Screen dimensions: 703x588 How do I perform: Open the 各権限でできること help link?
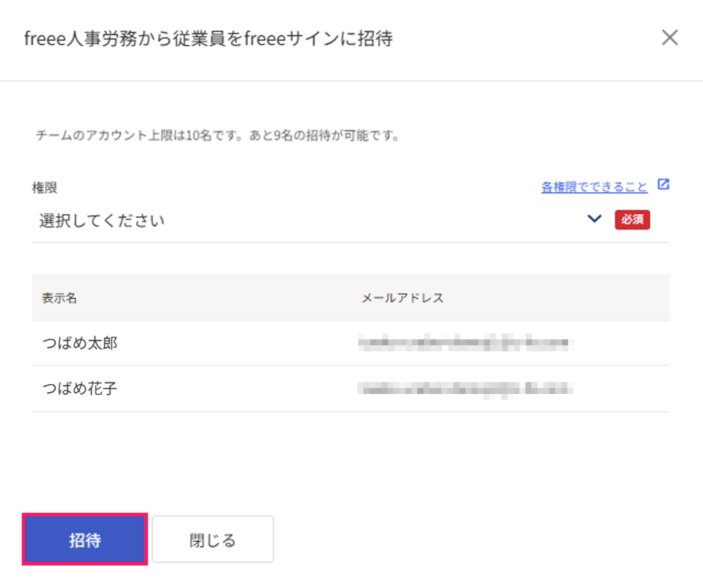point(594,187)
